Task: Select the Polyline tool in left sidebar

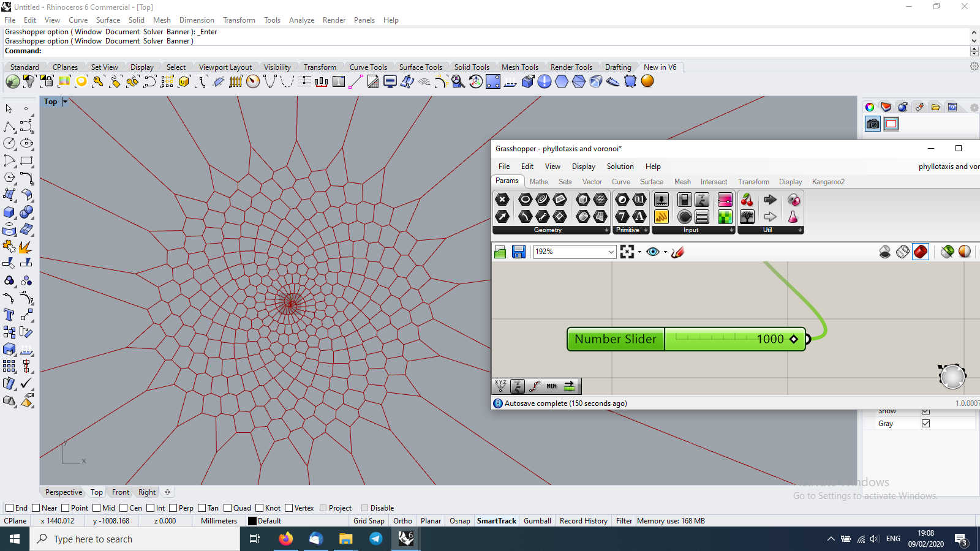Action: point(9,126)
